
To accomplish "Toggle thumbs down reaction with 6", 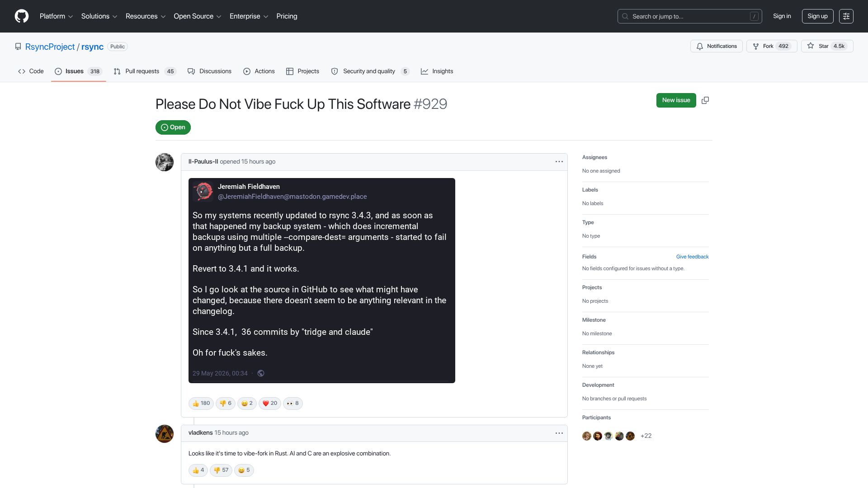I will (226, 404).
